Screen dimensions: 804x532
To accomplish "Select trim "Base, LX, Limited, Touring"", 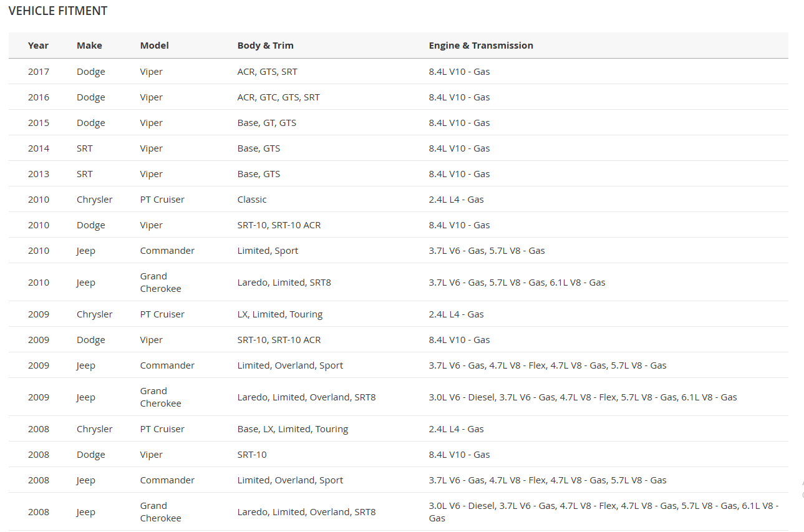I will click(x=293, y=429).
